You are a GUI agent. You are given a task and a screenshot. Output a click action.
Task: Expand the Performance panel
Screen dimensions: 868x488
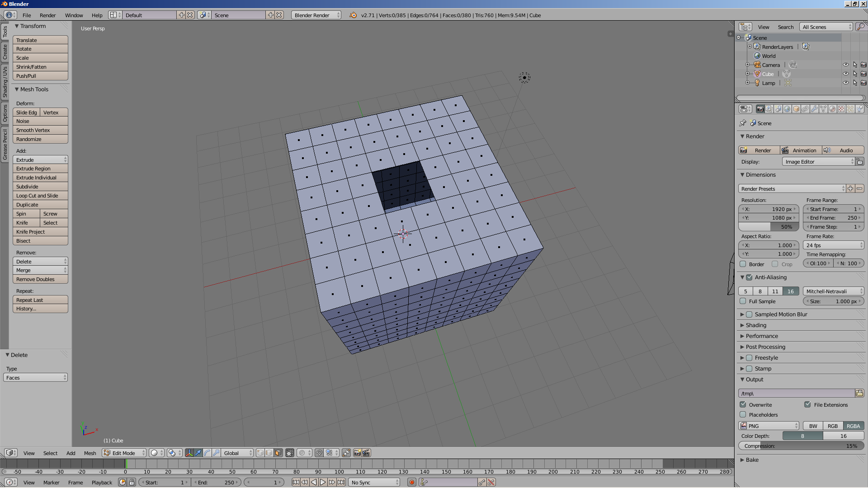click(x=762, y=336)
